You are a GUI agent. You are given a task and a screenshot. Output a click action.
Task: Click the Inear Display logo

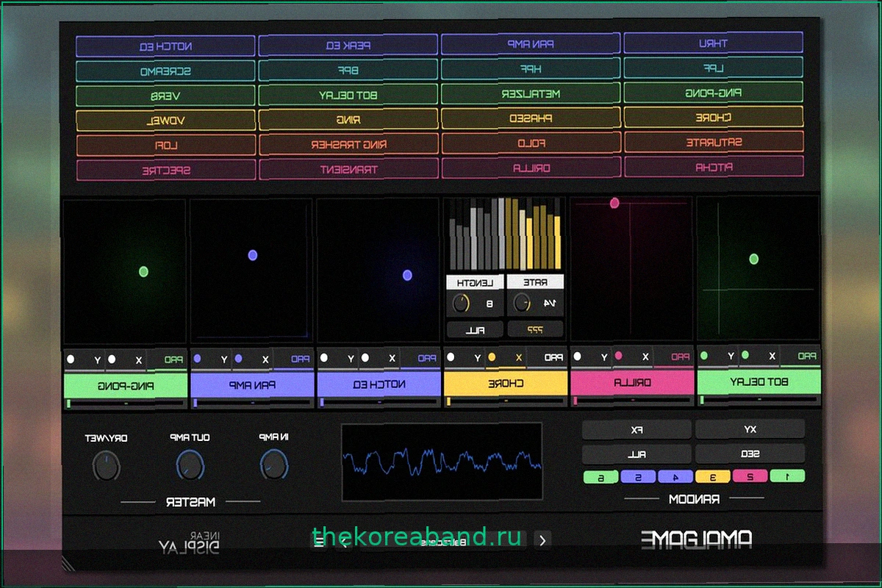pyautogui.click(x=189, y=542)
